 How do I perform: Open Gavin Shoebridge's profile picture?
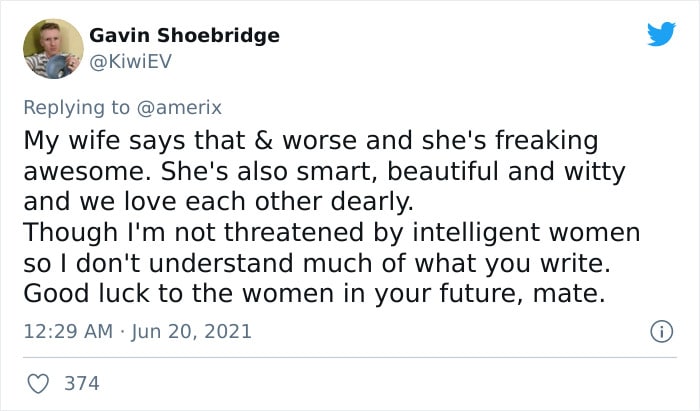[53, 49]
